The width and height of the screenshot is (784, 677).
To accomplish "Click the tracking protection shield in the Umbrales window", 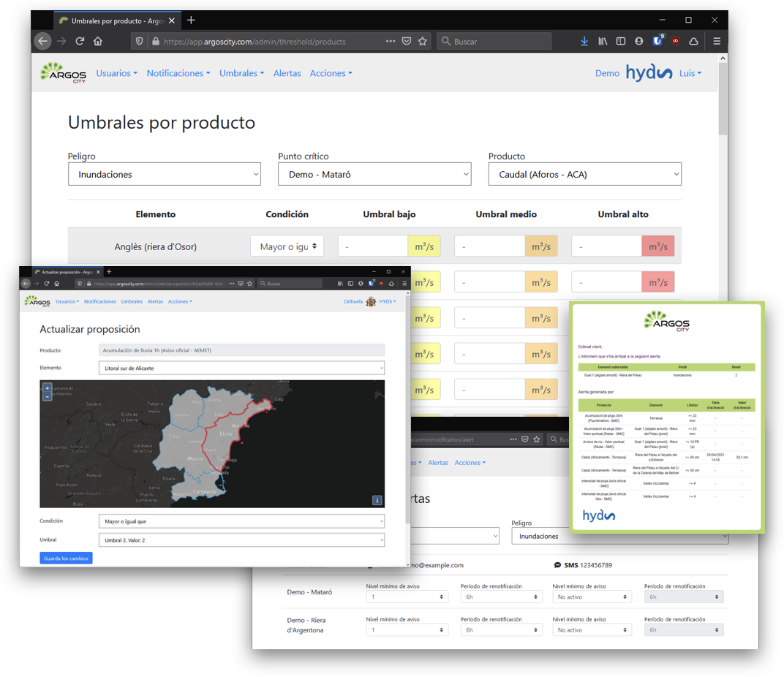I will (140, 42).
